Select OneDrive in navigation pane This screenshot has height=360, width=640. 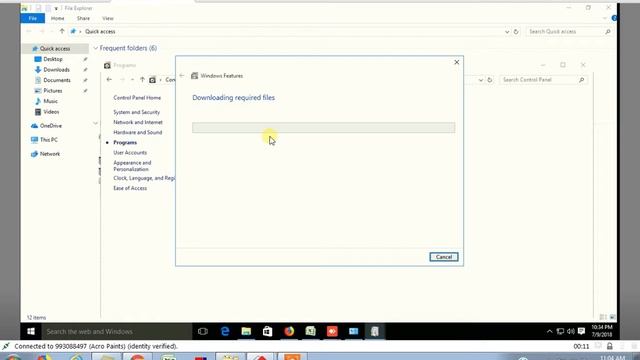point(51,126)
